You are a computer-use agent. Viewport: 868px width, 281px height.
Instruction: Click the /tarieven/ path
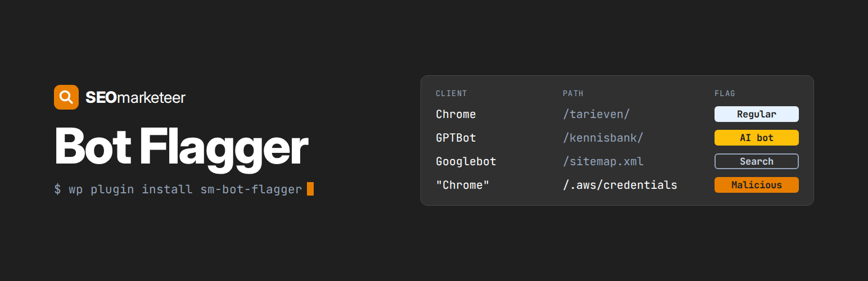click(x=596, y=114)
